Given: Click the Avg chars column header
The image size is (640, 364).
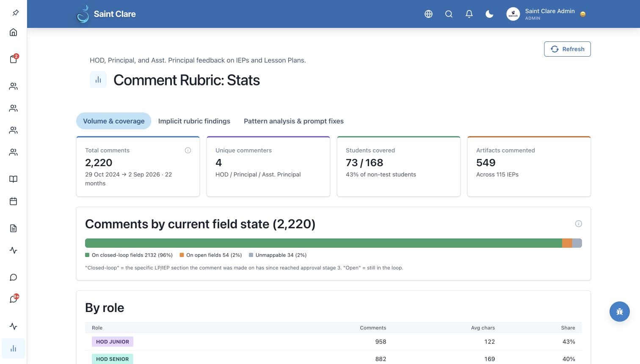Looking at the screenshot, I should pyautogui.click(x=483, y=328).
